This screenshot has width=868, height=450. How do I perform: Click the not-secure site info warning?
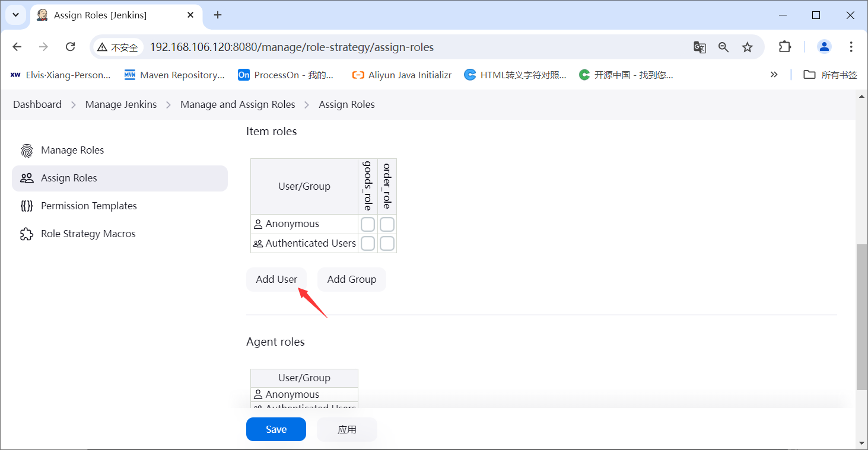[117, 47]
